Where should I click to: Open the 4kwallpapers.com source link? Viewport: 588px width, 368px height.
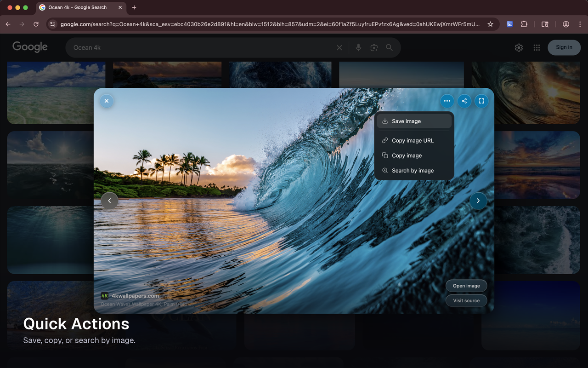tap(135, 296)
